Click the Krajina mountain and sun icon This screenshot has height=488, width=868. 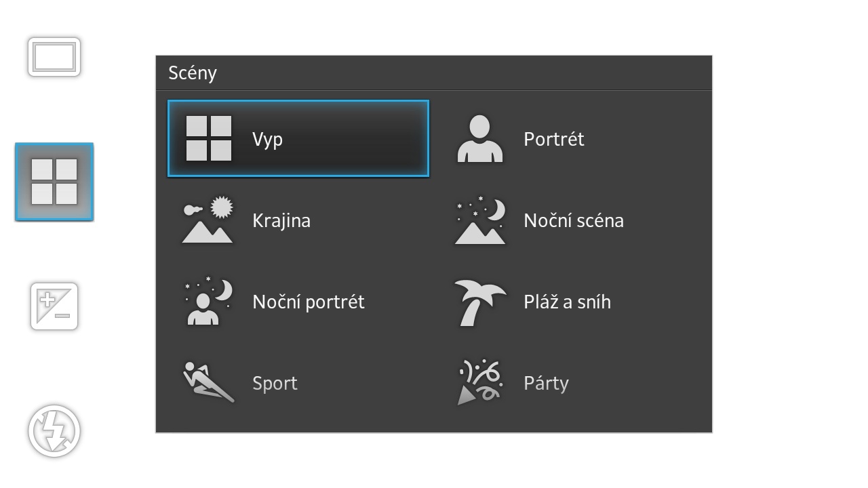[x=208, y=220]
